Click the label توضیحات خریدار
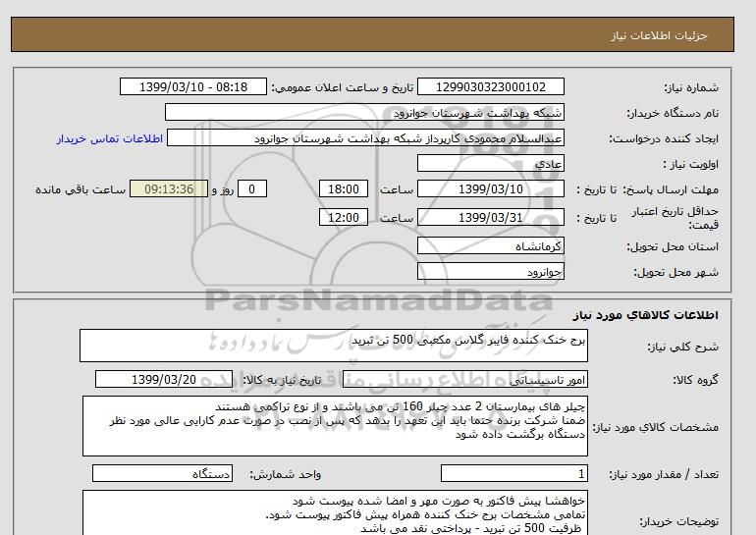756x535 pixels. pos(679,521)
